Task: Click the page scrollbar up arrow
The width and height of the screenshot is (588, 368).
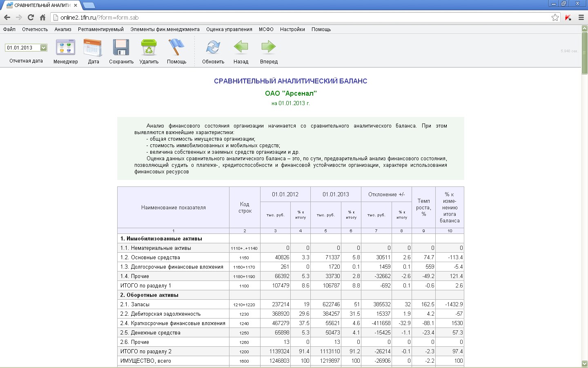Action: tap(584, 28)
